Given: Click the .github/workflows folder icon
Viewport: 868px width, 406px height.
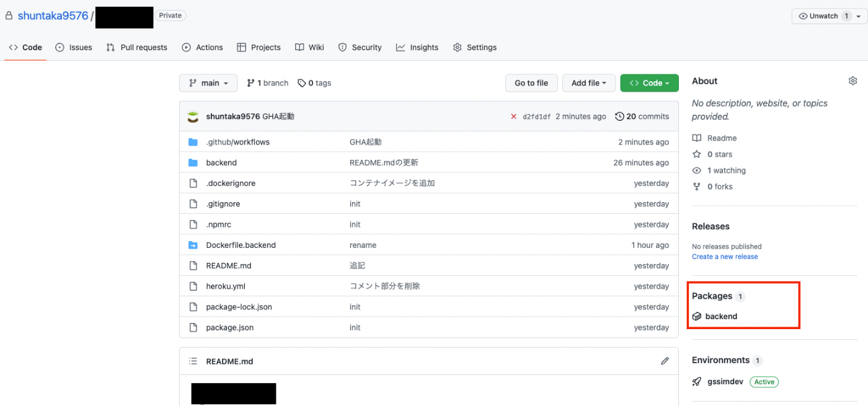Looking at the screenshot, I should coord(193,142).
